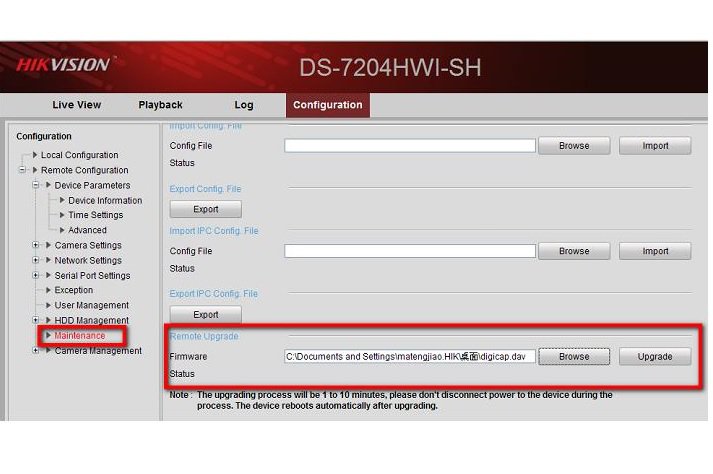The width and height of the screenshot is (713, 474).
Task: Open Device Information settings
Action: coord(105,200)
